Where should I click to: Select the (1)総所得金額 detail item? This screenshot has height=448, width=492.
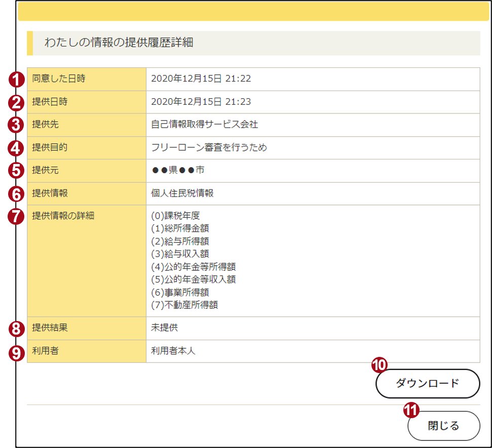(x=180, y=229)
